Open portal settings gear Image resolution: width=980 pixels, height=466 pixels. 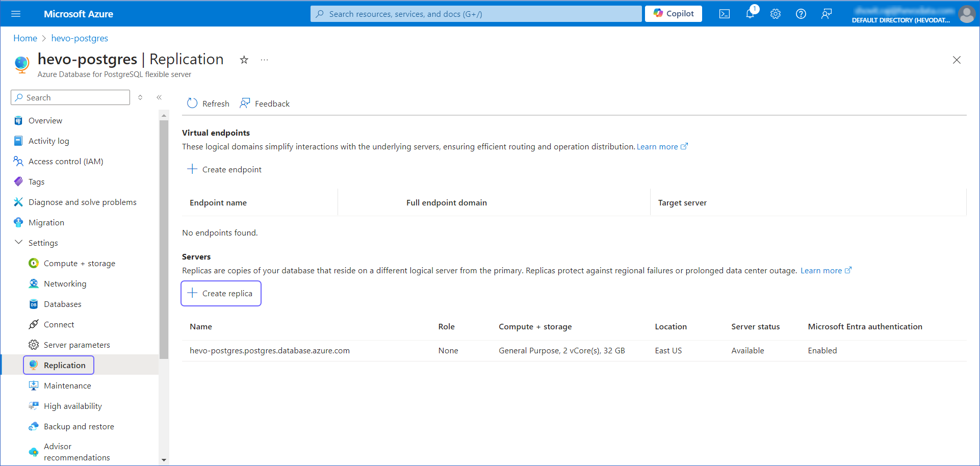776,14
